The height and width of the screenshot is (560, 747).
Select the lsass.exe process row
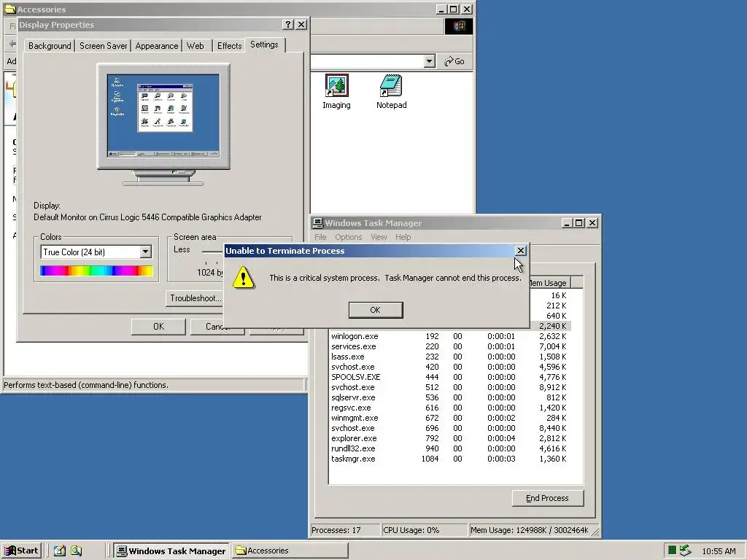[x=449, y=357]
